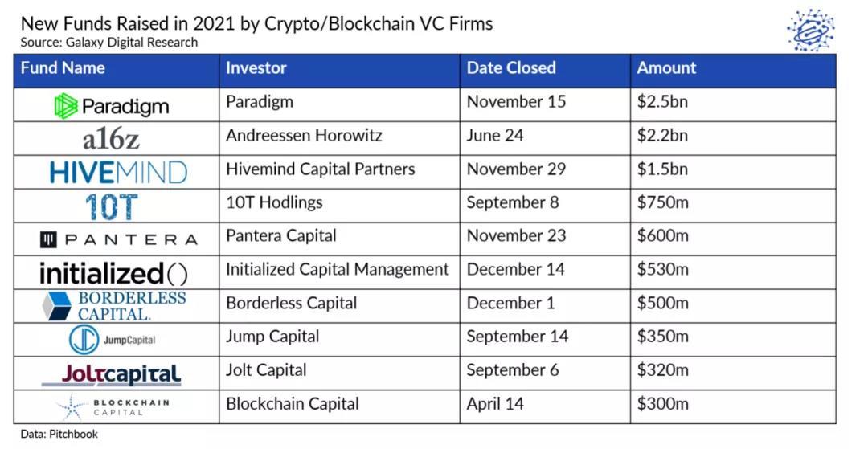The height and width of the screenshot is (449, 868).
Task: Click the Source: Galaxy Digital Research text
Action: click(x=109, y=42)
